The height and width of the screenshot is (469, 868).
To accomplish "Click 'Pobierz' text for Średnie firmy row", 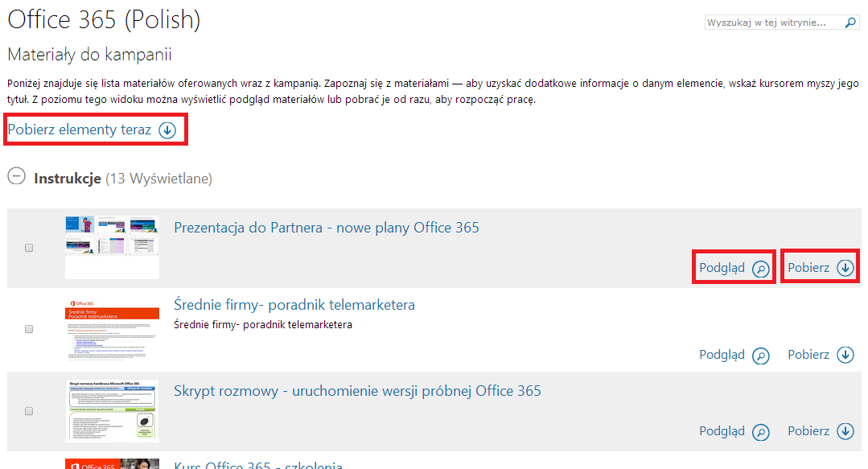I will (808, 355).
